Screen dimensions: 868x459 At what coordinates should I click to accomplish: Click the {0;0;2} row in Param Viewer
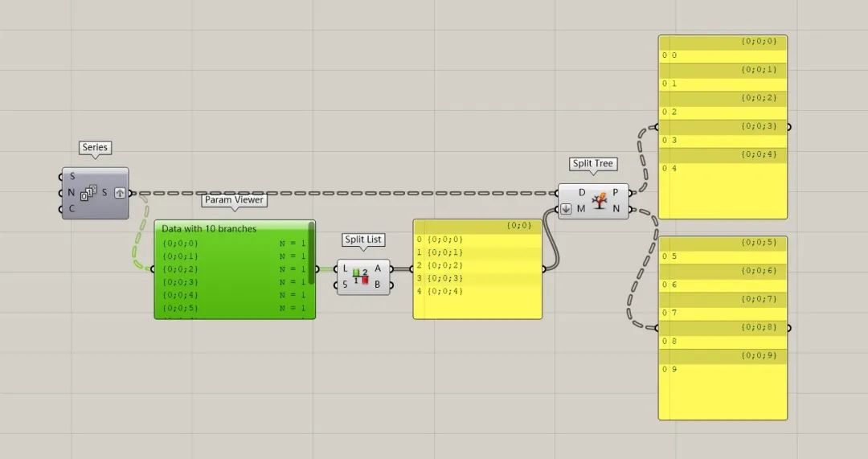pos(234,269)
